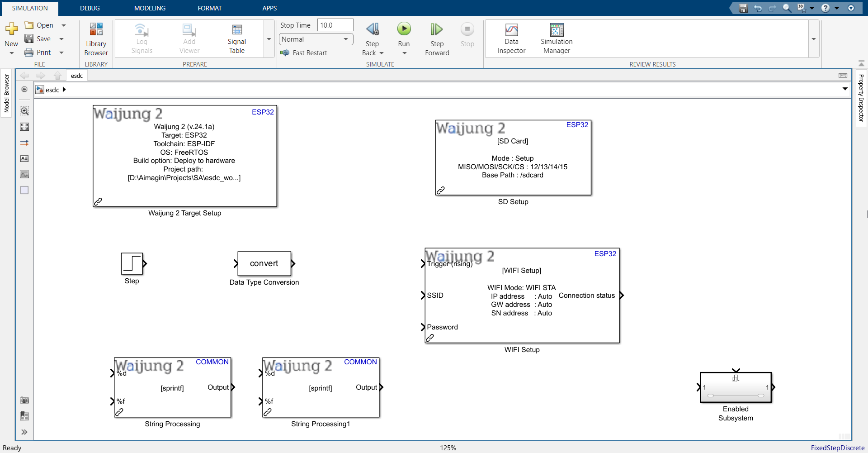Click the Fit to View icon

pos(24,127)
